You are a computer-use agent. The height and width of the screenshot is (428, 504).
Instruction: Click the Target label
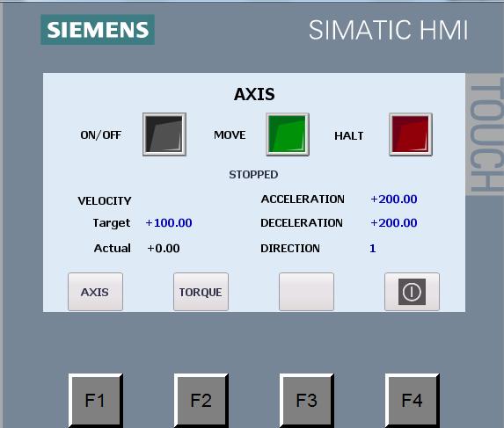click(x=112, y=223)
